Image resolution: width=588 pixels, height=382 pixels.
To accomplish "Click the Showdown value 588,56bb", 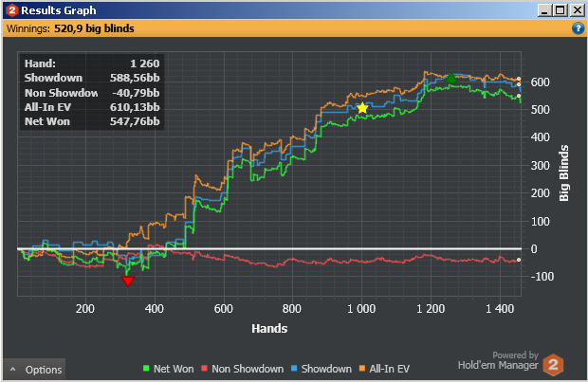I will pos(135,78).
